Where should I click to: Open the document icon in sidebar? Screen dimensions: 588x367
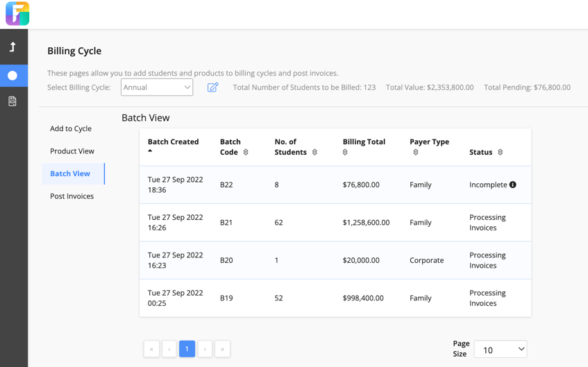coord(12,101)
